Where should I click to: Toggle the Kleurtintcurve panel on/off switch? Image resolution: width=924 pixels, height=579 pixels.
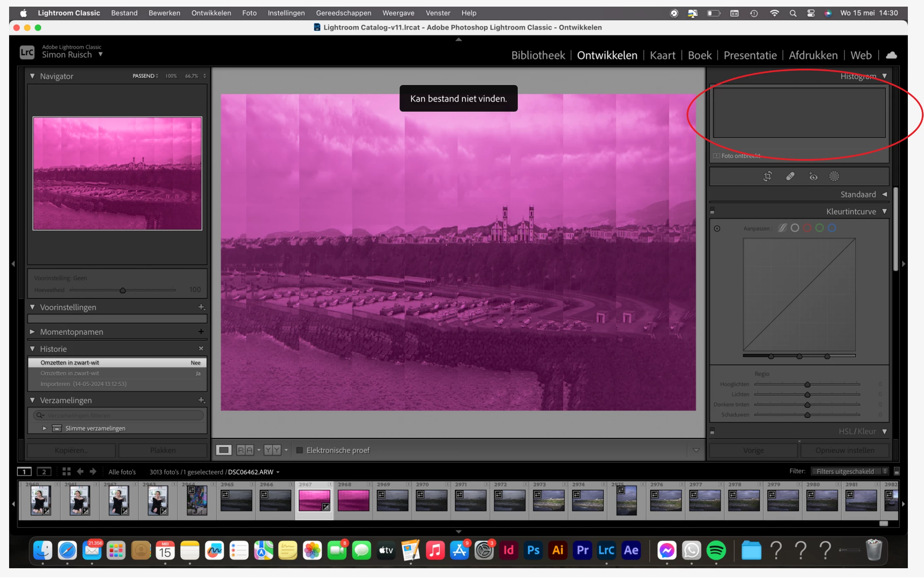tap(712, 212)
